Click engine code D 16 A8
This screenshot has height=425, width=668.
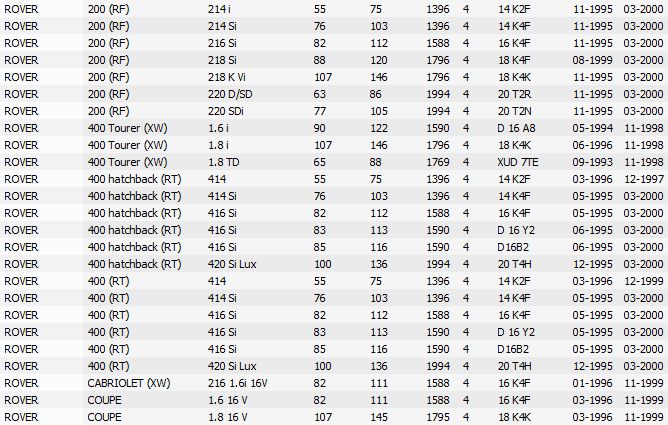pos(516,128)
